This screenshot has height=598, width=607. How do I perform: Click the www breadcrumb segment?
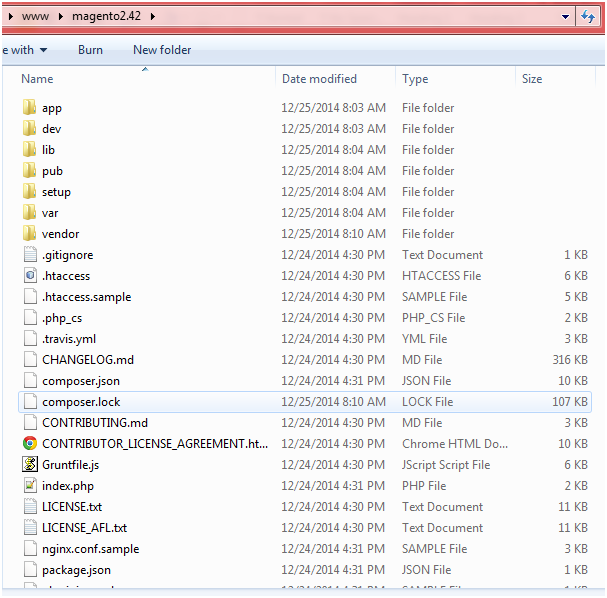[x=35, y=16]
